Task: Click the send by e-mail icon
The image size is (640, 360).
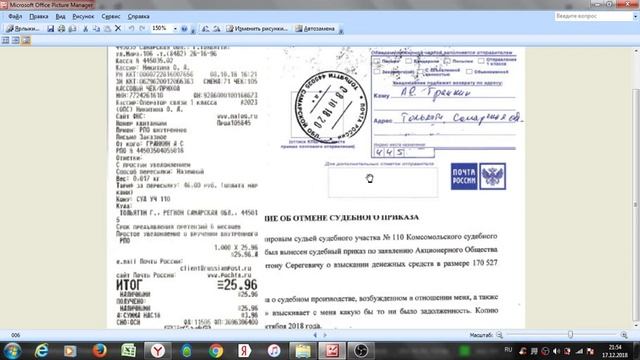Action: click(72, 29)
